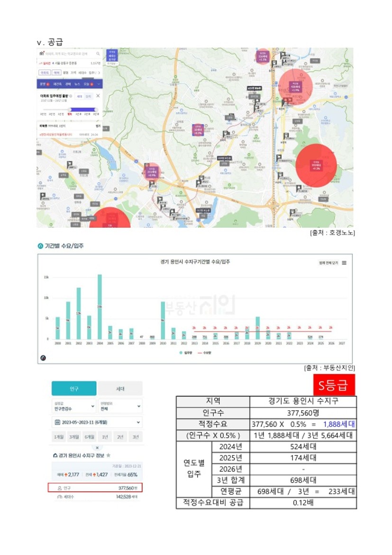Image resolution: width=392 pixels, height=555 pixels.
Task: Select the grey 세대 tab
Action: tap(120, 388)
